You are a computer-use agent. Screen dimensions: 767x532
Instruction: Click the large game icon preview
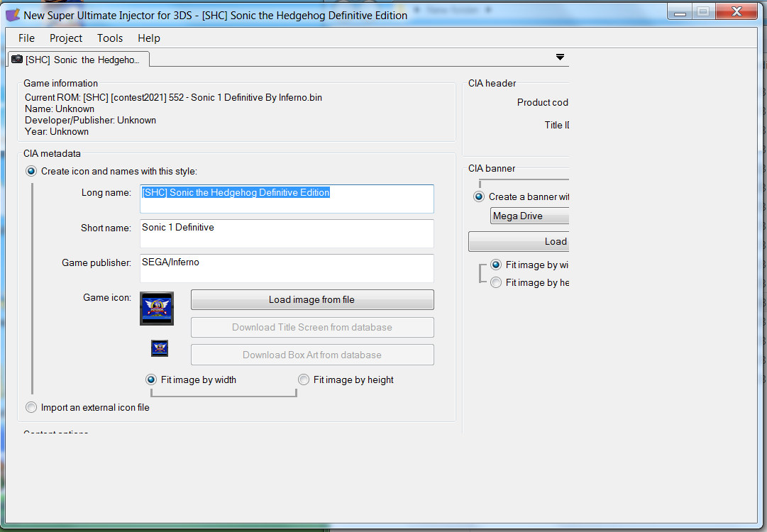(157, 309)
